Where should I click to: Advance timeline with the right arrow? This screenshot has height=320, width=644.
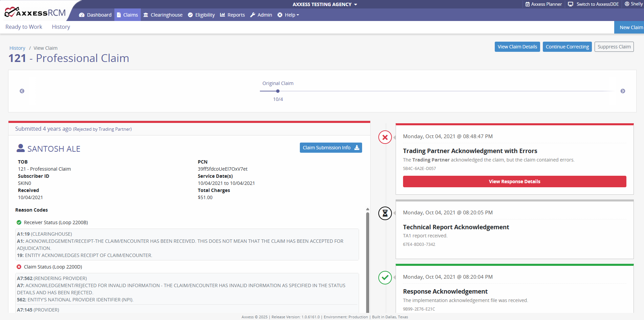[623, 91]
